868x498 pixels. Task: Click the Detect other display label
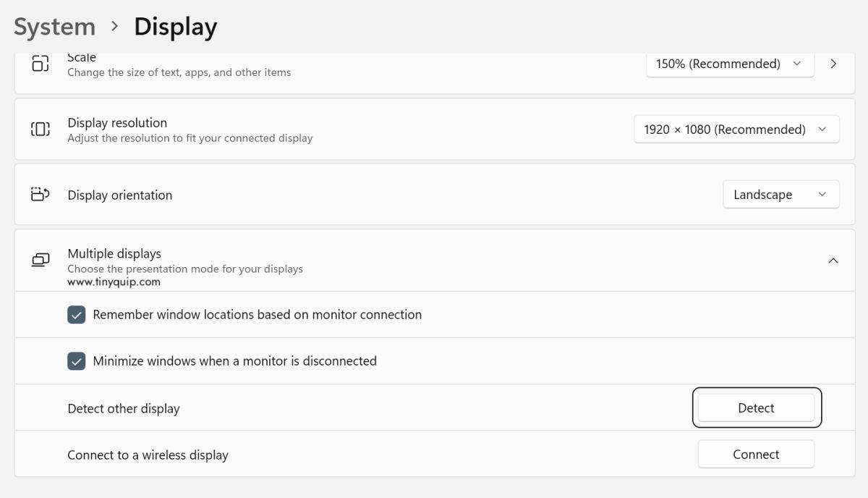click(124, 409)
